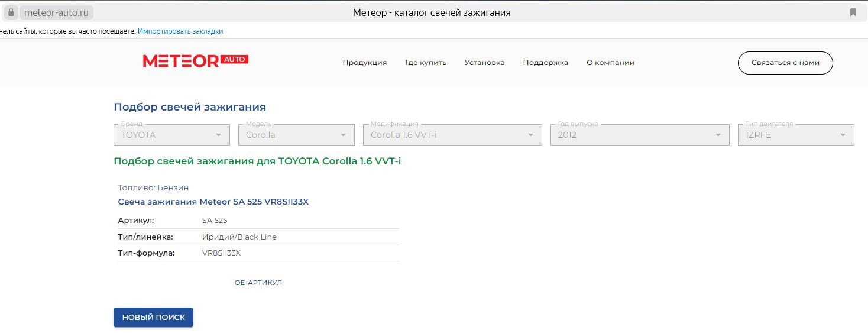Open the Поддержка menu item
The image size is (868, 333).
coord(546,63)
